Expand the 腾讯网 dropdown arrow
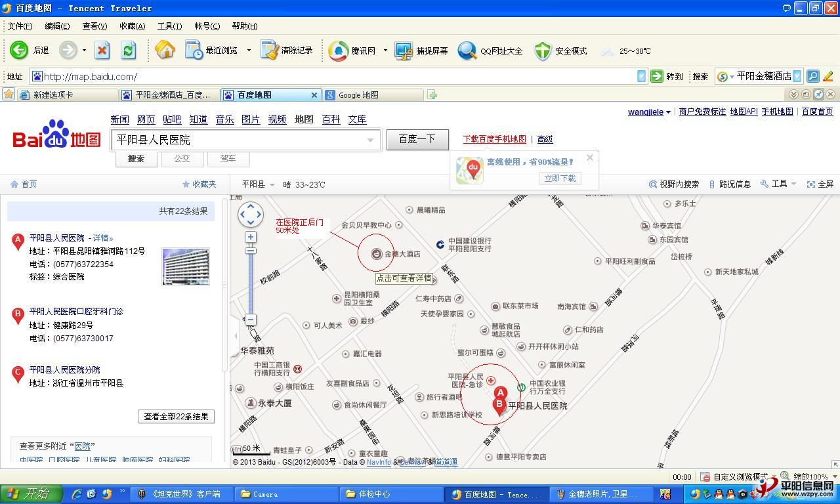The height and width of the screenshot is (504, 840). pyautogui.click(x=385, y=51)
